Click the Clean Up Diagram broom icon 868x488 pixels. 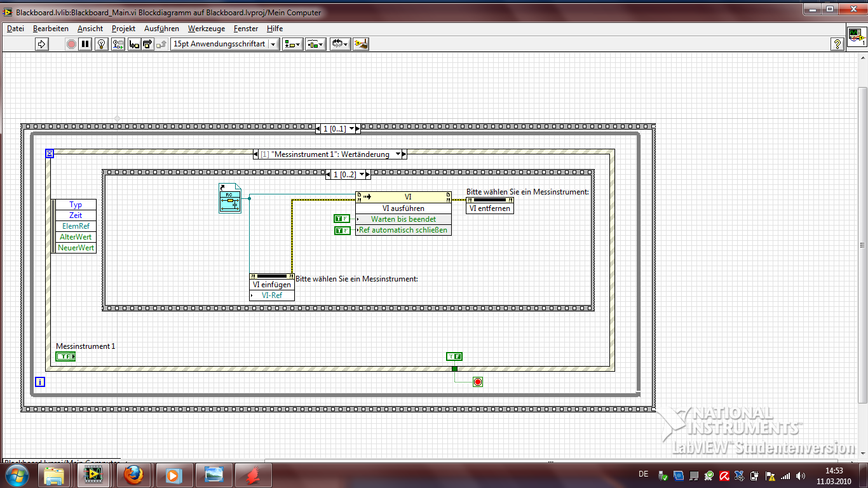point(361,44)
